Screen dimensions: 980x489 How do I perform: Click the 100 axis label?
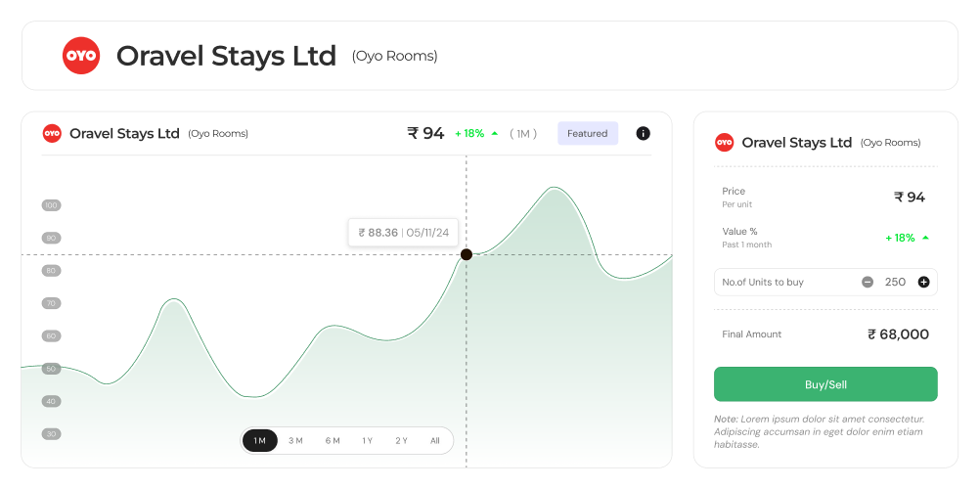coord(51,205)
